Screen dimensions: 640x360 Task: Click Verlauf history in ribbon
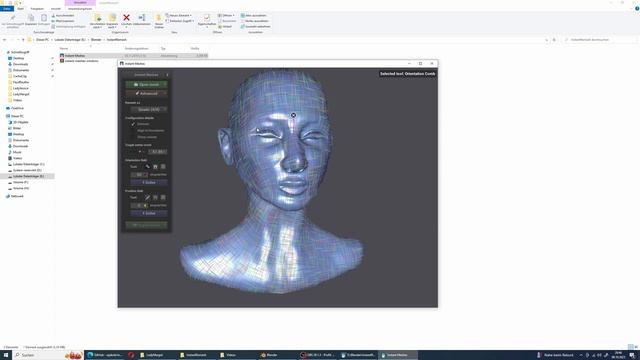pyautogui.click(x=225, y=27)
